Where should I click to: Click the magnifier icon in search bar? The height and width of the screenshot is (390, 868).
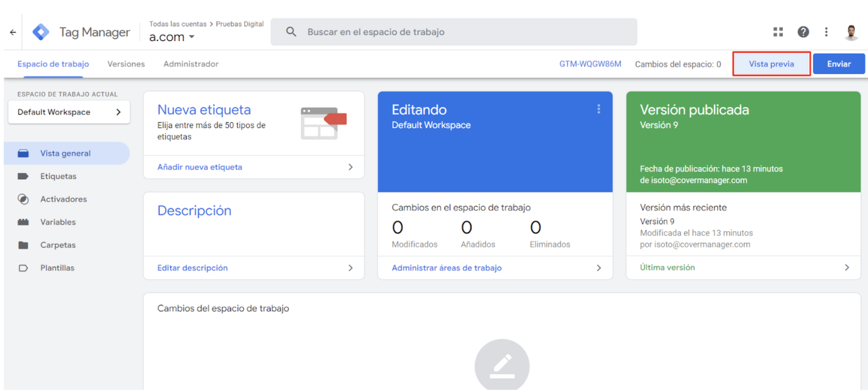point(291,32)
